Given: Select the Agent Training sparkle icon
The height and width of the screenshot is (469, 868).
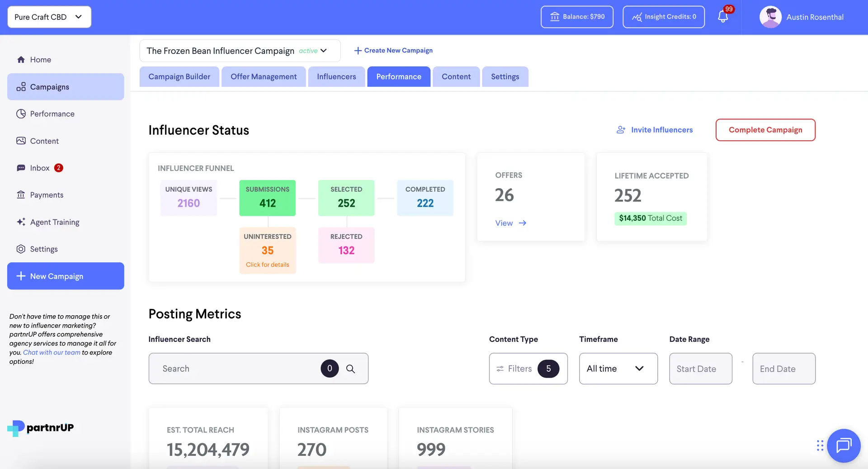Looking at the screenshot, I should (x=21, y=222).
